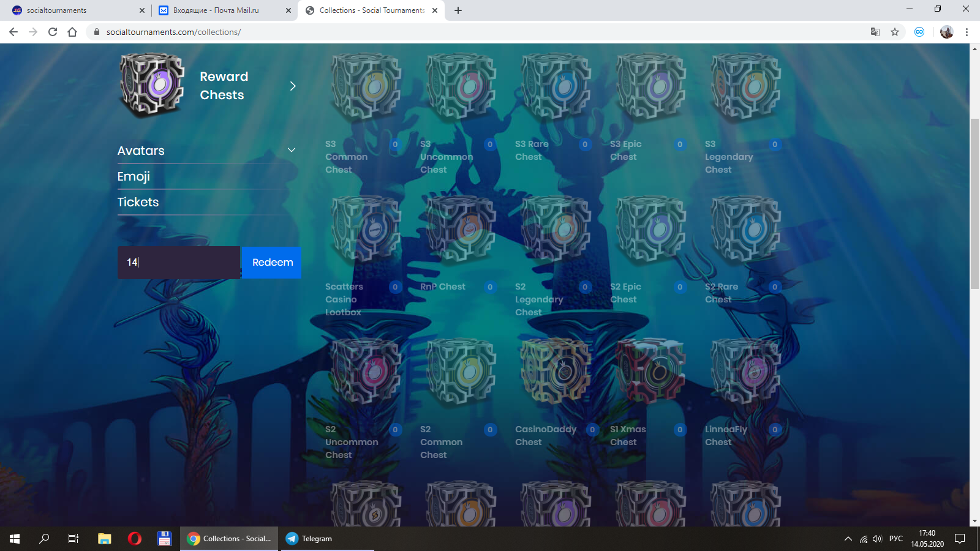Show hidden system tray icons
This screenshot has height=551, width=980.
point(848,539)
